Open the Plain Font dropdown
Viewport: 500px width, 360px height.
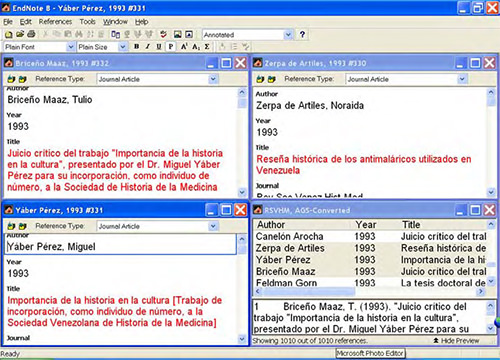(x=70, y=47)
